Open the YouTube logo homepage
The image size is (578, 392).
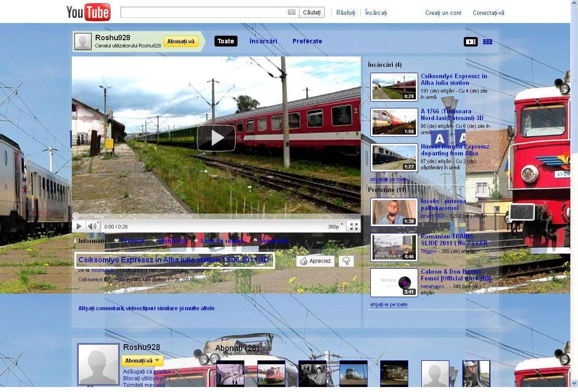click(89, 12)
